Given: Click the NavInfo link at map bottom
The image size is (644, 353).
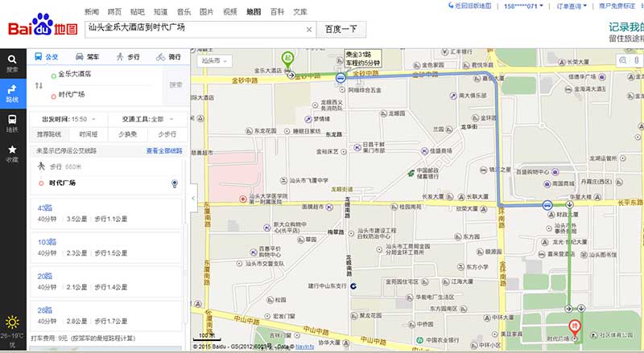Looking at the screenshot, I should pyautogui.click(x=305, y=347).
